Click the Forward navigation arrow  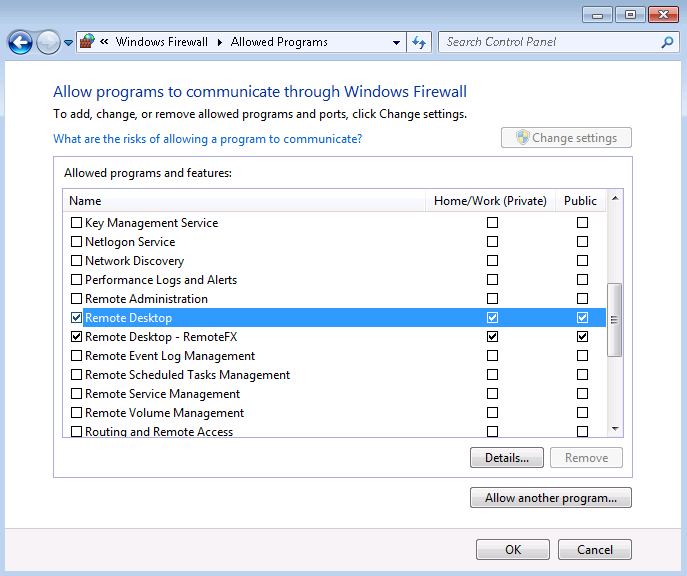pos(48,42)
